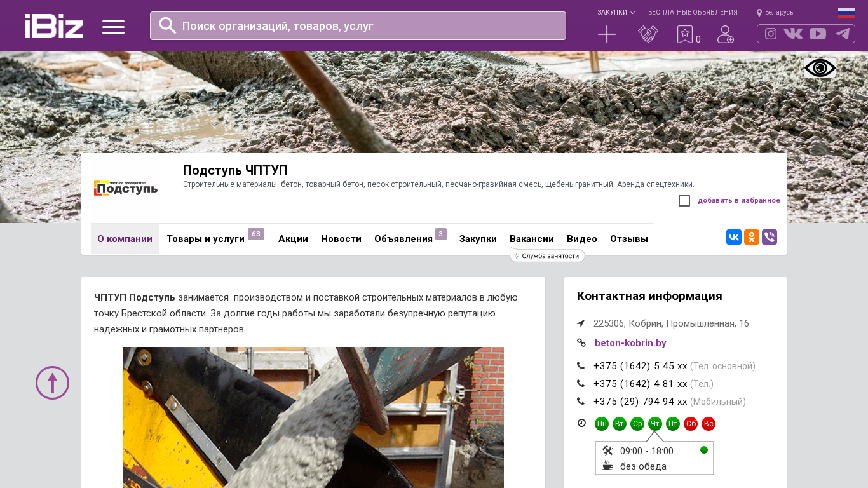This screenshot has width=868, height=488.
Task: Open the hamburger main menu
Action: [113, 27]
